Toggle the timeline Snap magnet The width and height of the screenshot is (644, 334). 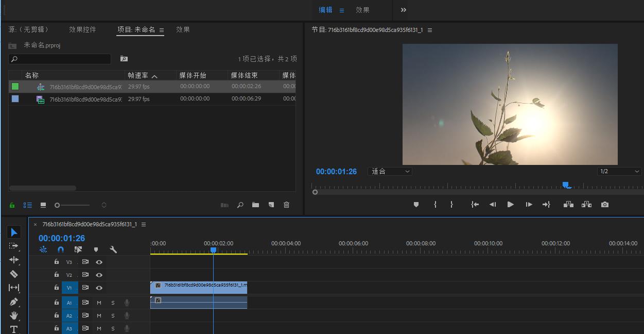[x=61, y=249]
